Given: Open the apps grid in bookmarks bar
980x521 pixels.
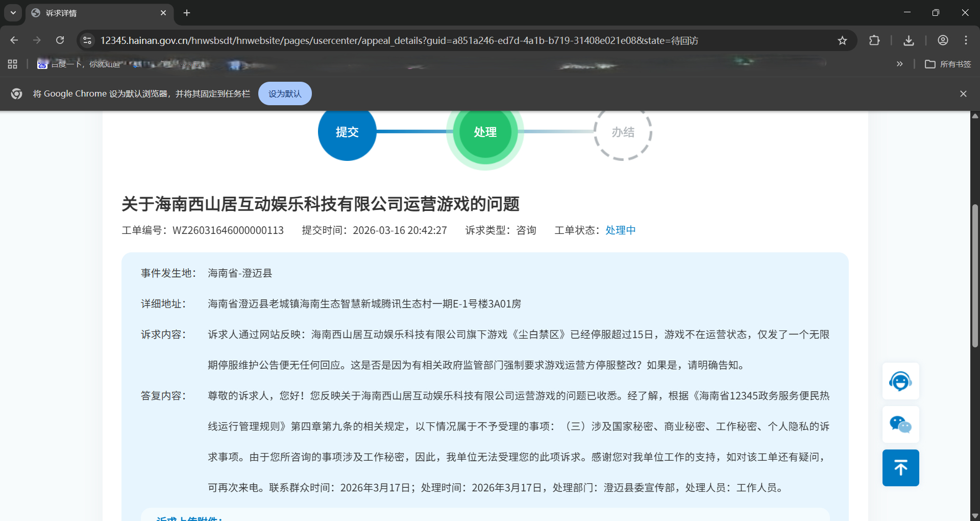Looking at the screenshot, I should [x=13, y=64].
